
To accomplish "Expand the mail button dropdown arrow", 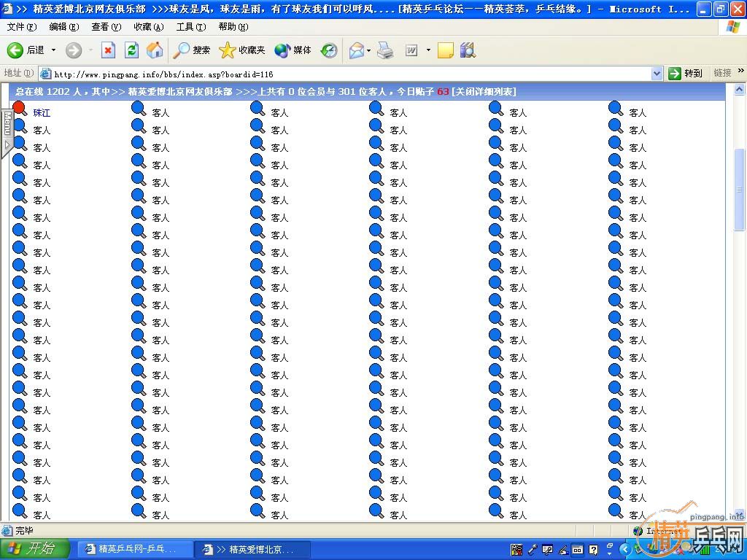I will (x=369, y=50).
